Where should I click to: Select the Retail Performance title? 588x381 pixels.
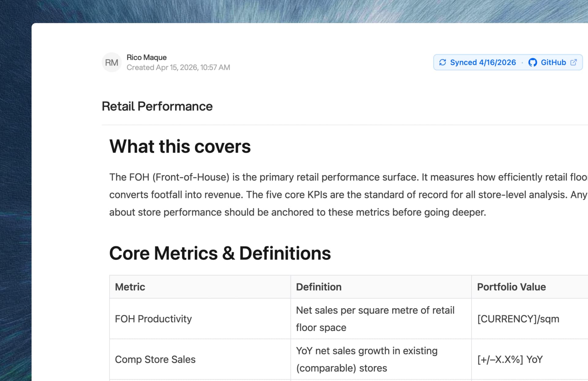tap(157, 106)
